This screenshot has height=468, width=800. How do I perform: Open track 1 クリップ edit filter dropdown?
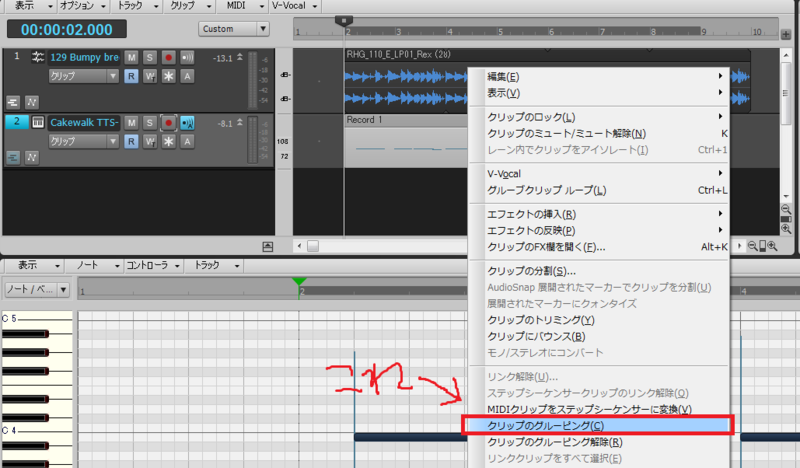coord(84,76)
